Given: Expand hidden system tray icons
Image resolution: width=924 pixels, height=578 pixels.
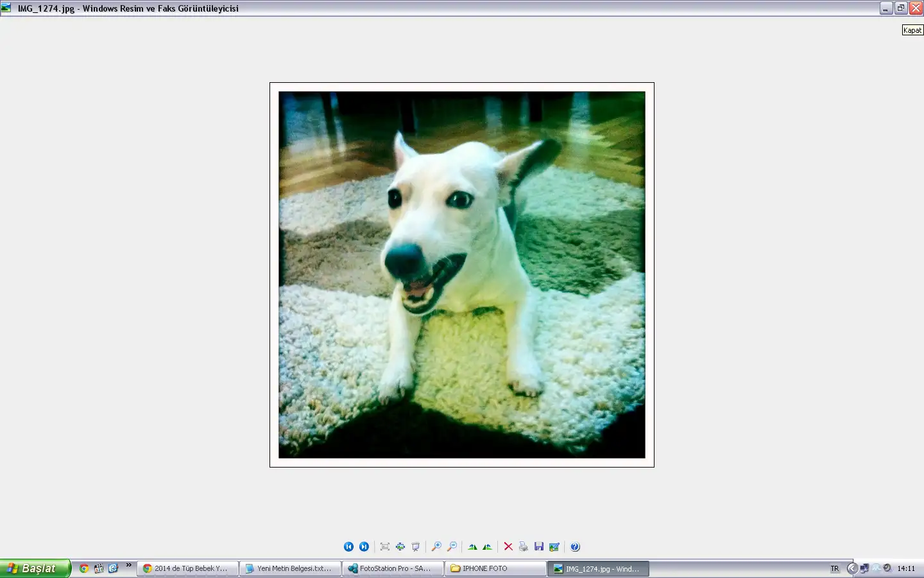Looking at the screenshot, I should pos(852,568).
